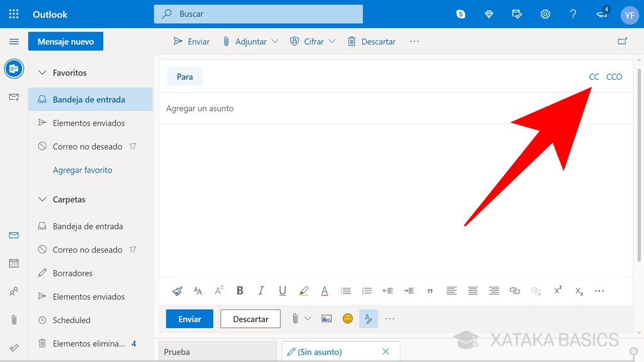Select the (Sin asunto) draft tab
This screenshot has width=644, height=362.
click(319, 352)
